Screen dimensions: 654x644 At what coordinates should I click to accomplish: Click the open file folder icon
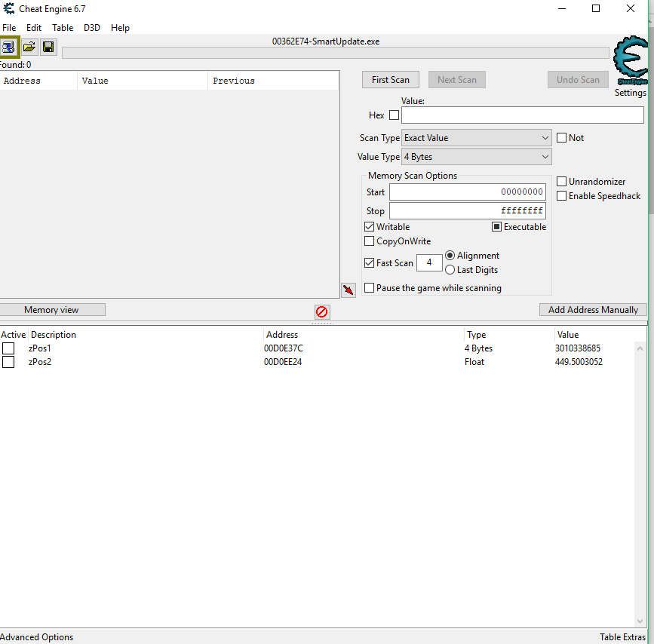click(x=29, y=47)
